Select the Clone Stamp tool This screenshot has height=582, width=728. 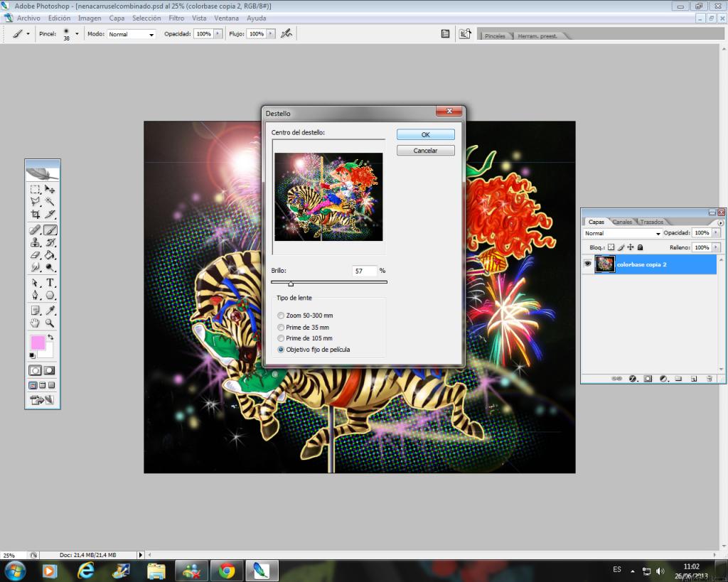point(36,242)
